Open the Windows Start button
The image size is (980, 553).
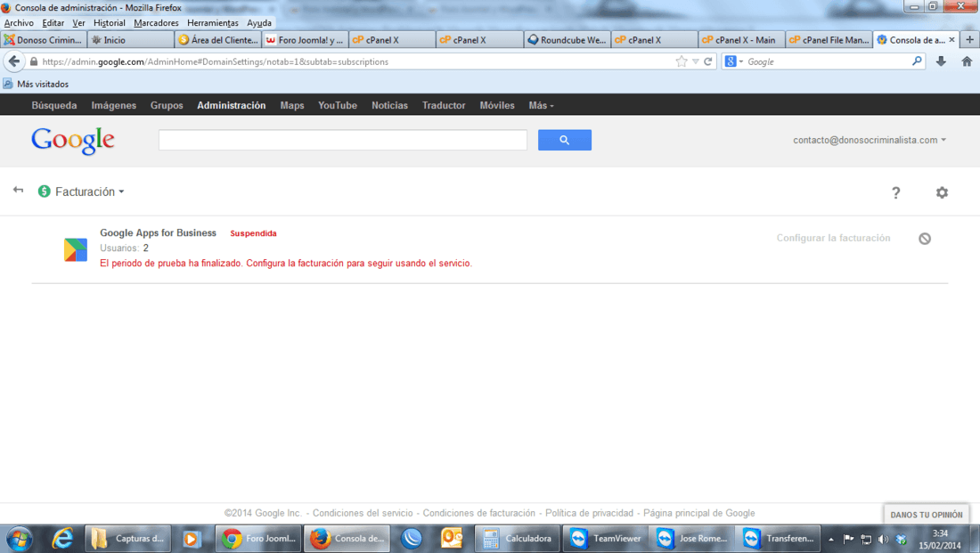[19, 538]
